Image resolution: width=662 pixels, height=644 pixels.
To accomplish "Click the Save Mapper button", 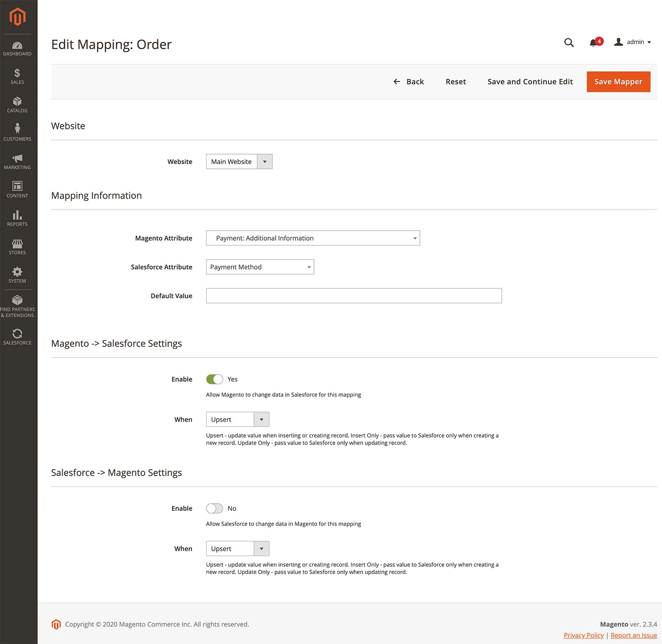I will (618, 81).
